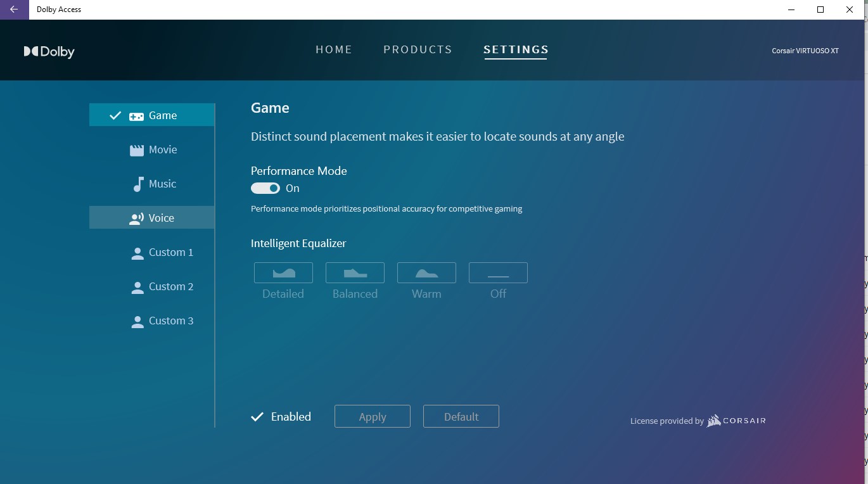
Task: Toggle Performance Mode switch off
Action: pyautogui.click(x=265, y=188)
